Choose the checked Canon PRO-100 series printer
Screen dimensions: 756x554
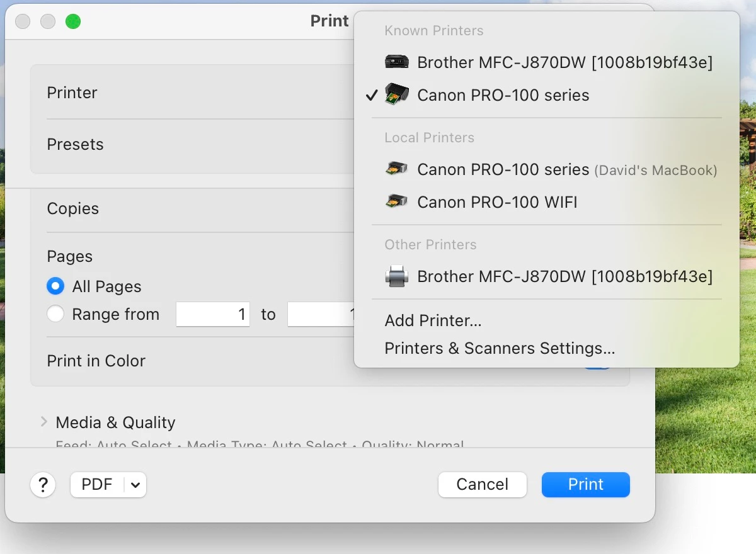coord(547,94)
